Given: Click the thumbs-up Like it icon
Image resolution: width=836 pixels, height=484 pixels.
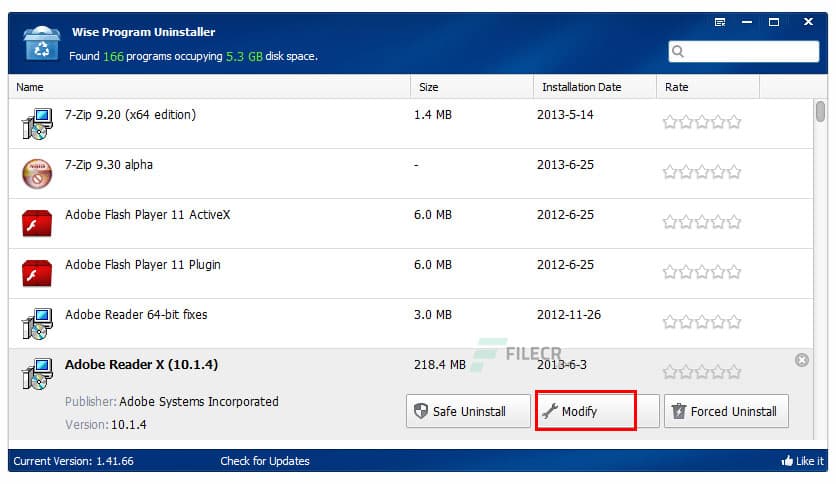Looking at the screenshot, I should tap(787, 461).
